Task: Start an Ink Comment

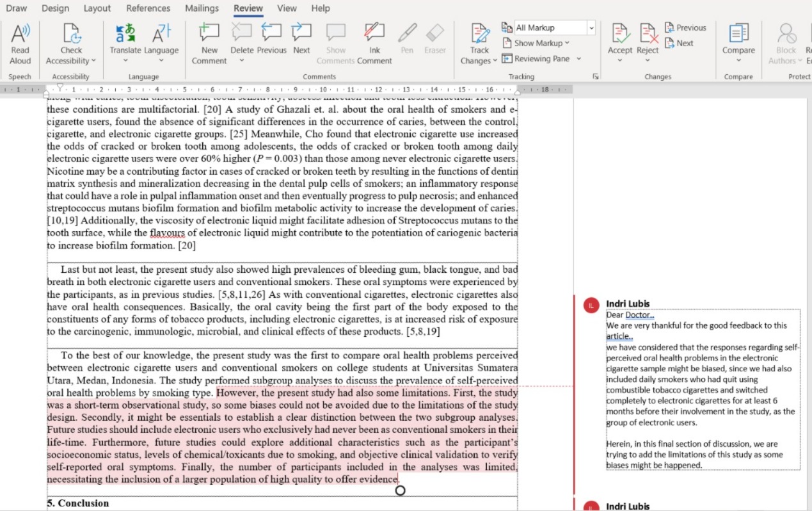Action: (374, 44)
